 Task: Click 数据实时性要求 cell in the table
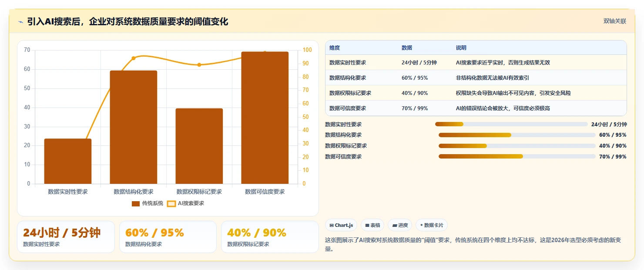click(348, 63)
